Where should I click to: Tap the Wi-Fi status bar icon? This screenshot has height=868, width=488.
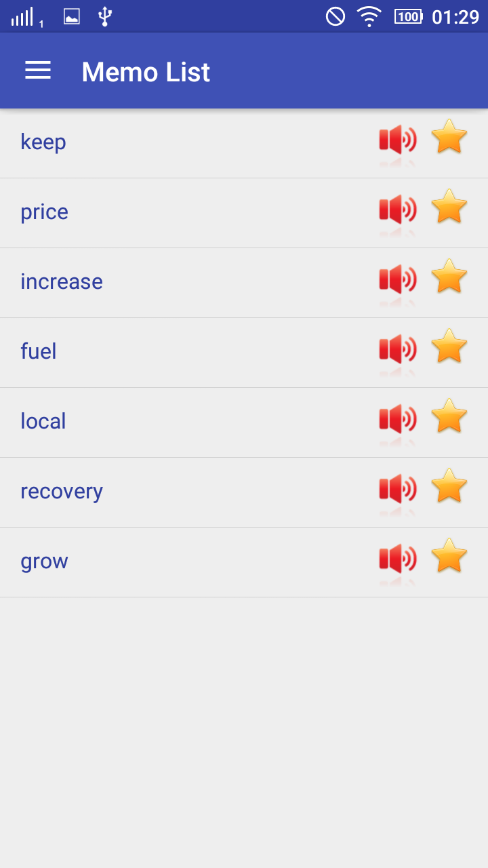(369, 16)
